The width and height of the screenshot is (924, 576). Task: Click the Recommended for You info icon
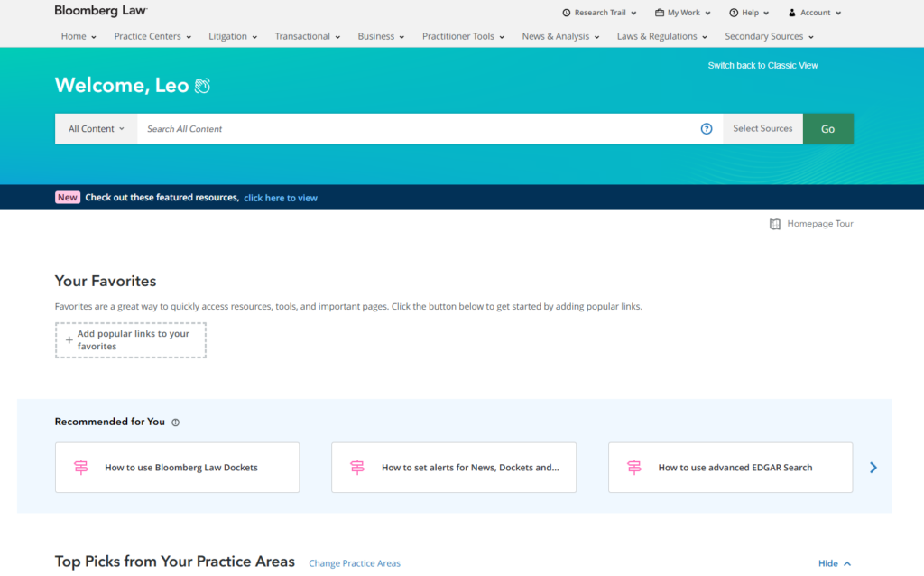coord(176,423)
